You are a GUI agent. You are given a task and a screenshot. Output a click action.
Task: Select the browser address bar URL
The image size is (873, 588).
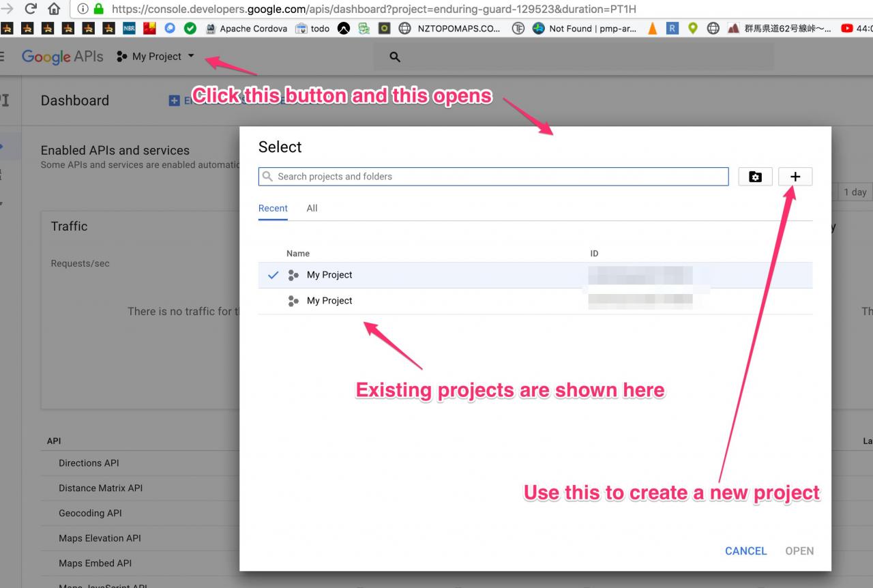pos(375,9)
